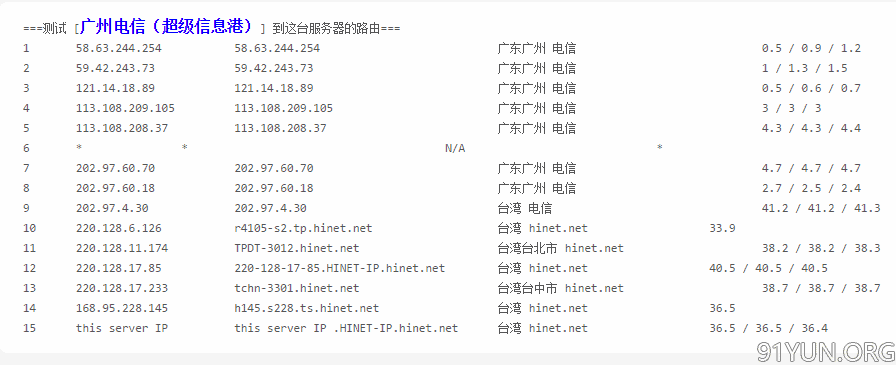
Task: Click hostname TPDT-3012.hinet.net
Action: [x=297, y=248]
